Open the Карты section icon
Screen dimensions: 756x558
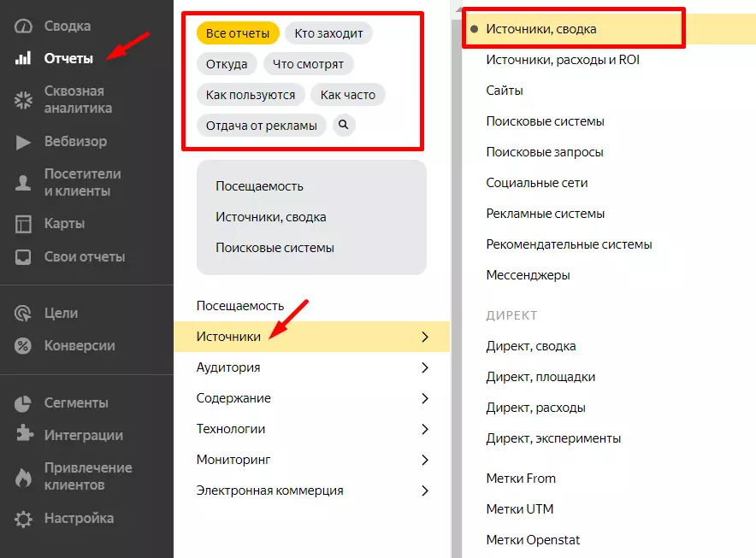pyautogui.click(x=23, y=224)
